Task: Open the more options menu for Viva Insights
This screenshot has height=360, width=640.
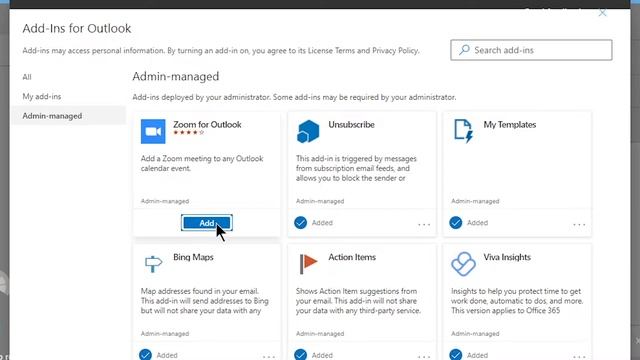Action: [579, 356]
